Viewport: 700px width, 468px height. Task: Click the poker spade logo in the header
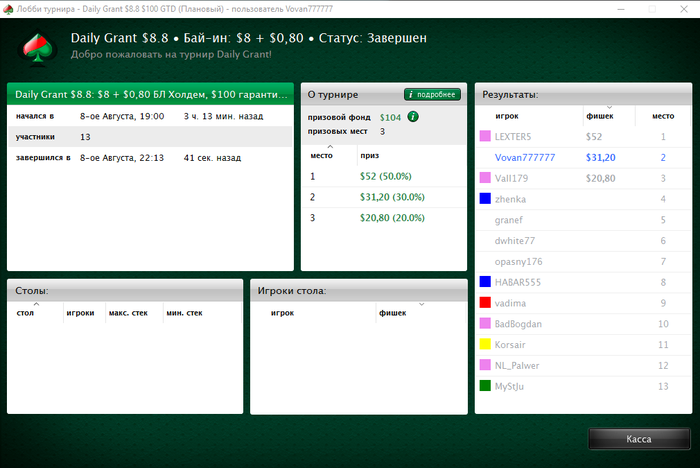click(x=38, y=48)
